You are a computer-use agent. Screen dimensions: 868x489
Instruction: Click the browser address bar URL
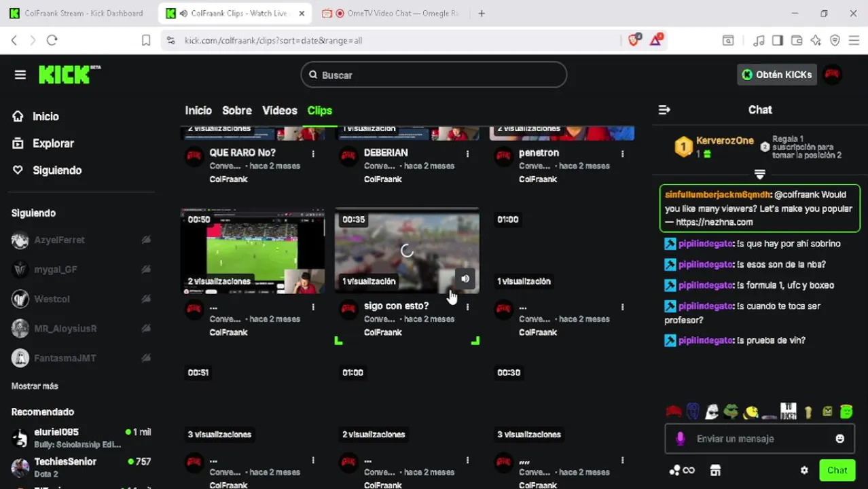coord(273,41)
